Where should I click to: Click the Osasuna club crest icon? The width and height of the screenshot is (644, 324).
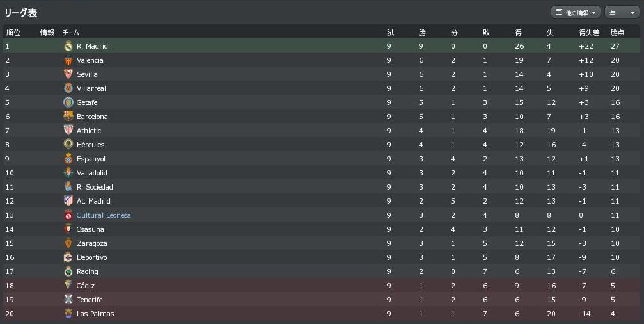[x=68, y=229]
